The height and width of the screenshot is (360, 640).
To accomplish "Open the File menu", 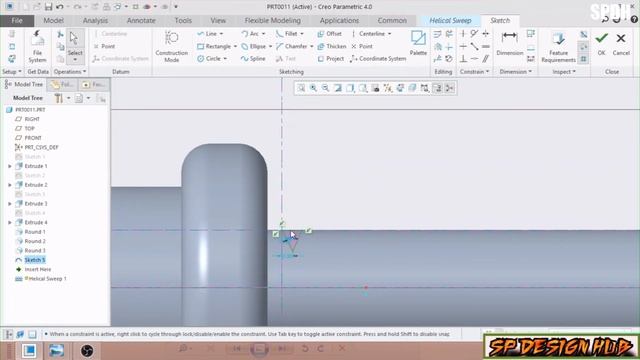I will 17,20.
